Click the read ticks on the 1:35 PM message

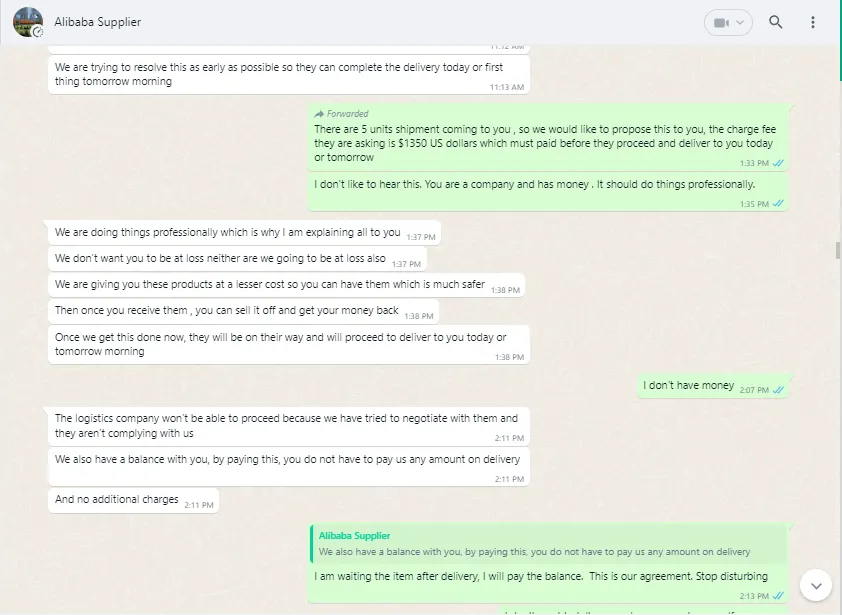[x=778, y=204]
